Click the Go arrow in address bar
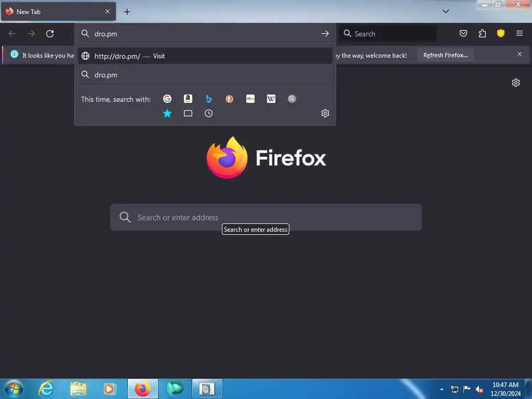Viewport: 532px width, 399px height. [325, 34]
